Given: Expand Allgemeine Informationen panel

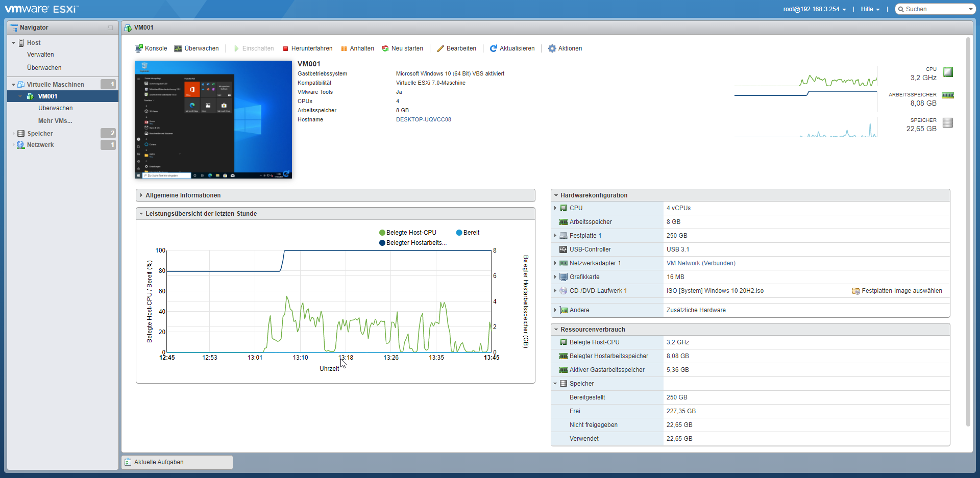Looking at the screenshot, I should 183,195.
